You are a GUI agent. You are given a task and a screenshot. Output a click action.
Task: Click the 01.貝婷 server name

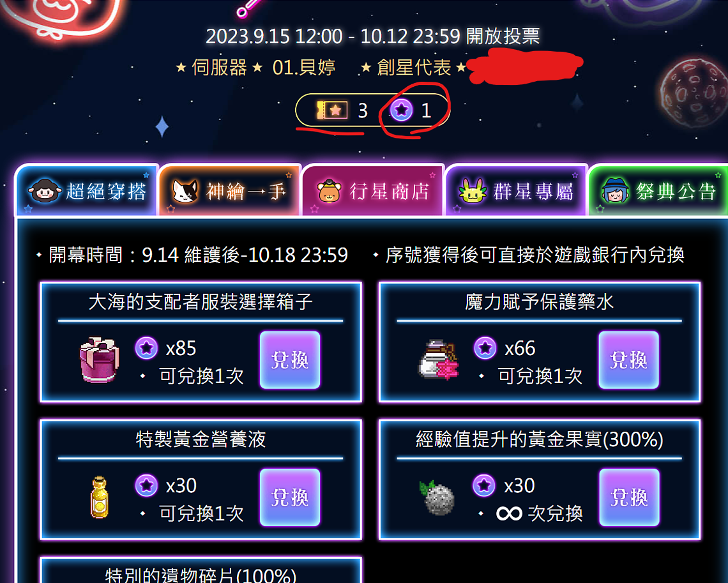tap(304, 68)
